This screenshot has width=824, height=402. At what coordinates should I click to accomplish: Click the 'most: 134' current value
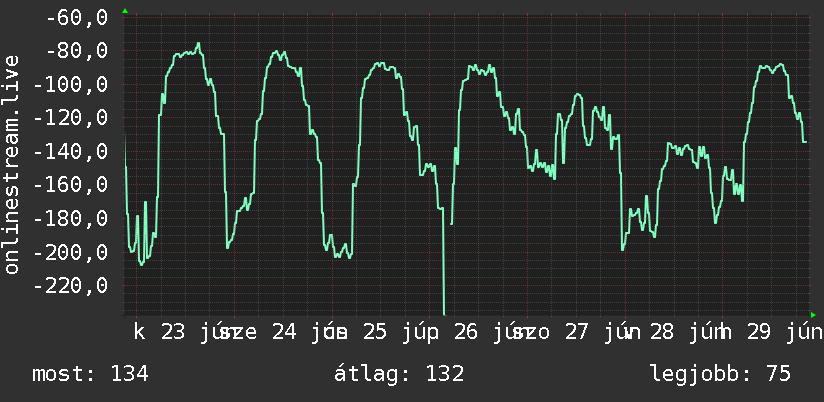pos(90,374)
